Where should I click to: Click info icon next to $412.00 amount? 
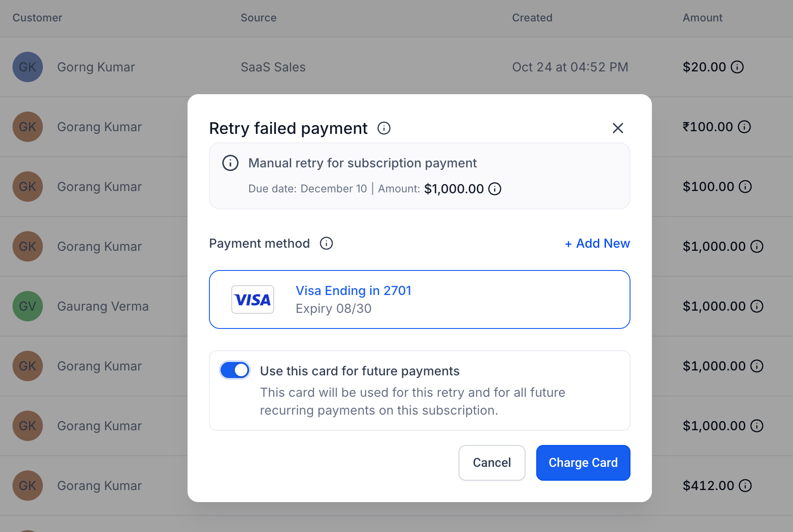click(745, 486)
